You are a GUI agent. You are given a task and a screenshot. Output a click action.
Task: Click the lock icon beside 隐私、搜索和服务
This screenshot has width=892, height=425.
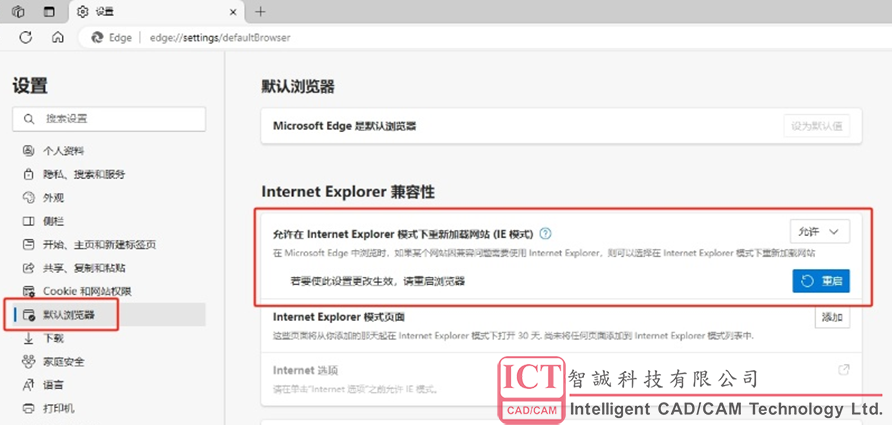(x=28, y=174)
